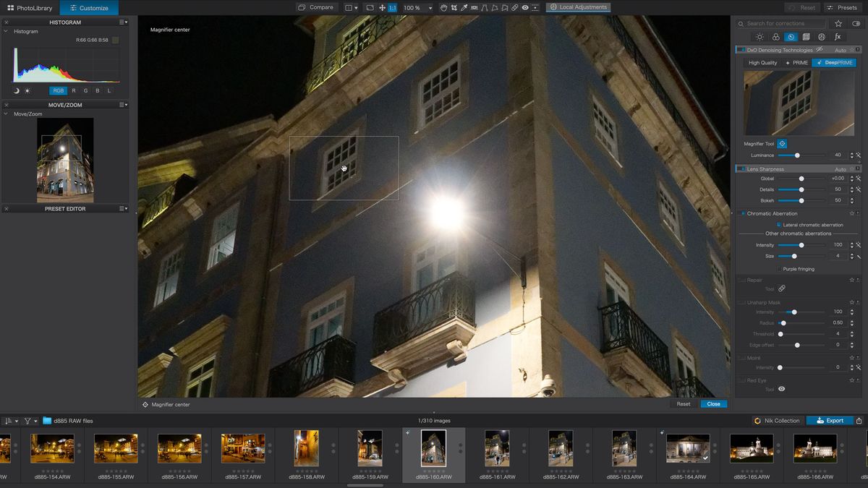Launch Nik Collection
Screen dimensions: 868x488
click(777, 421)
